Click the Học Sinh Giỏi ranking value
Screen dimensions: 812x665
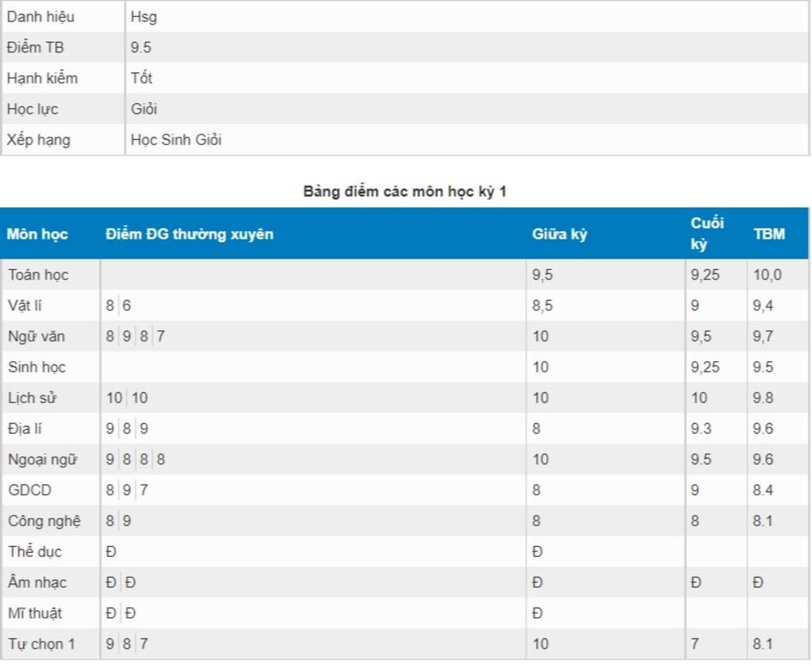176,140
